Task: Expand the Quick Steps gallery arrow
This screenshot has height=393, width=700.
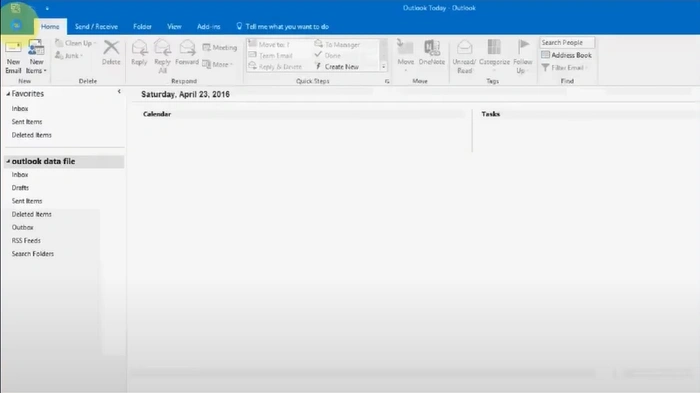Action: tap(383, 67)
